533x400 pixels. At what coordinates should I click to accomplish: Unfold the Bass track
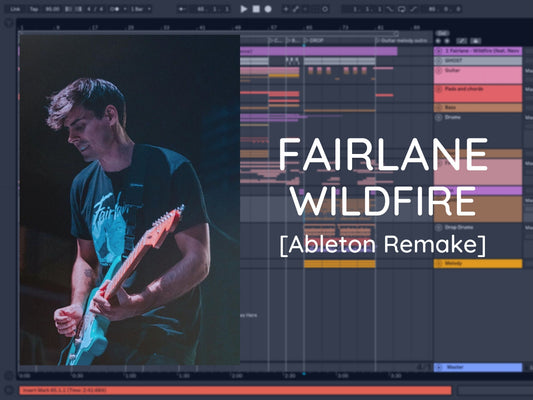pyautogui.click(x=439, y=107)
